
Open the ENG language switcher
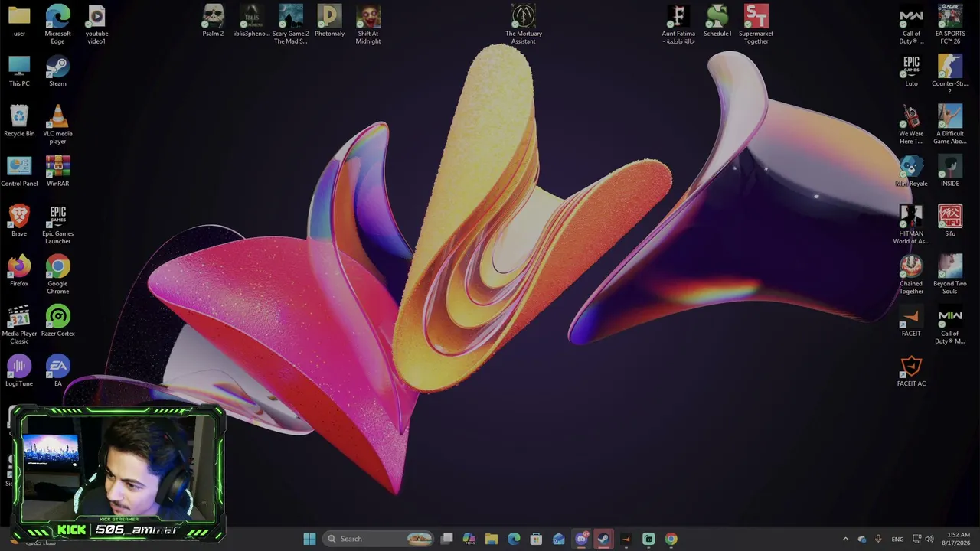click(x=897, y=539)
